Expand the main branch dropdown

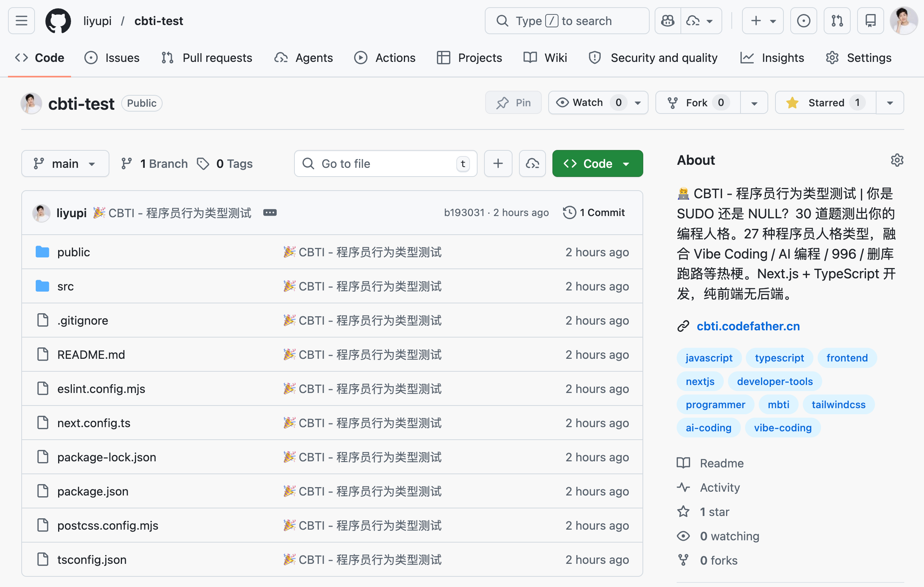pyautogui.click(x=65, y=164)
